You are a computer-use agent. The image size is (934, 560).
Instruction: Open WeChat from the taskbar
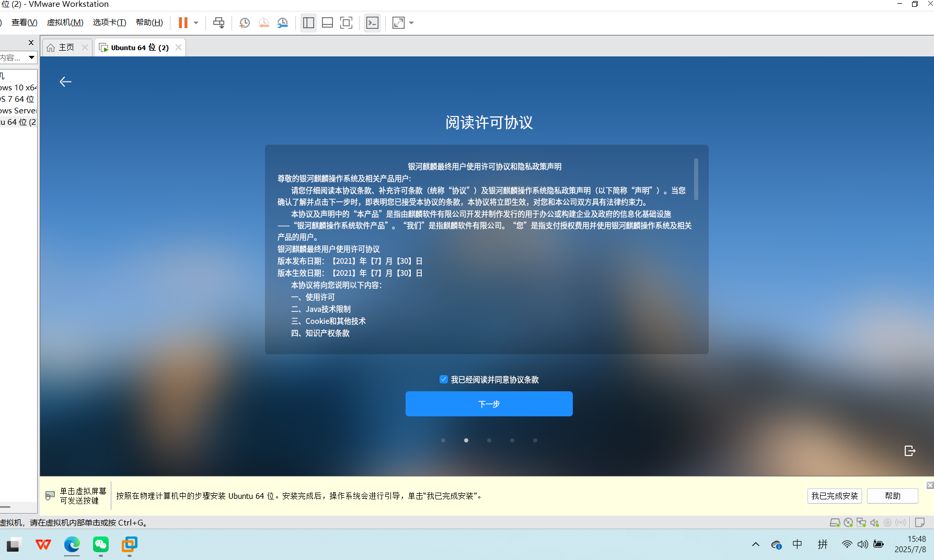[x=101, y=545]
